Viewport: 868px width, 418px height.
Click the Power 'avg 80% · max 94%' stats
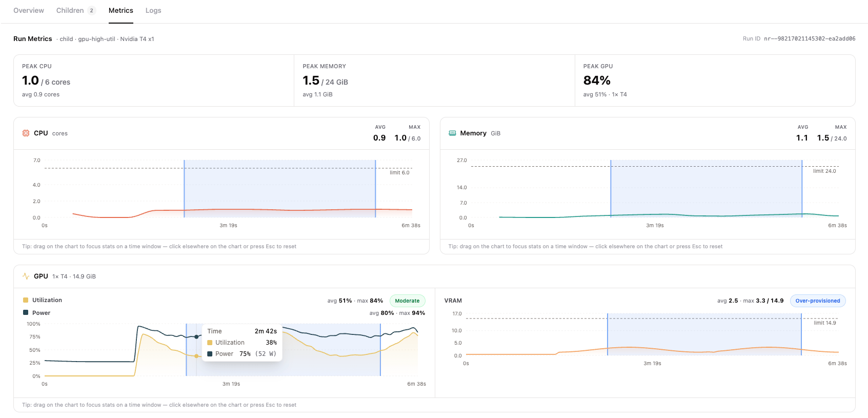pos(397,313)
